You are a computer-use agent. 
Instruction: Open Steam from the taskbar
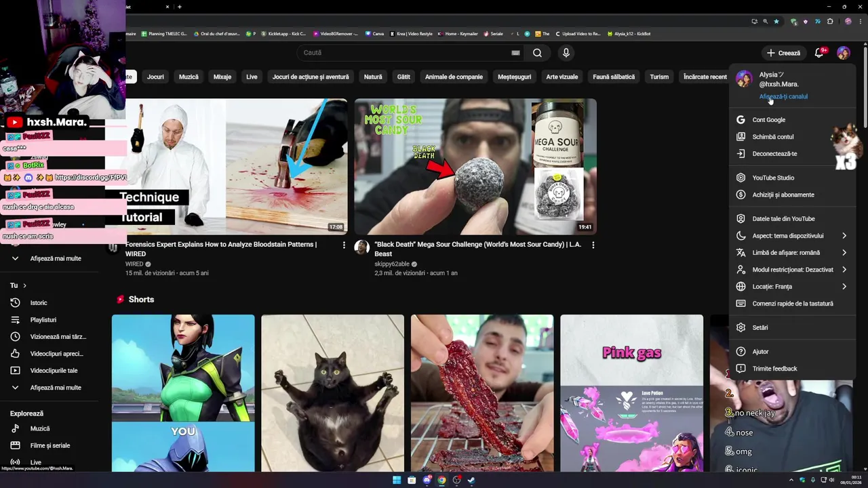coord(471,481)
